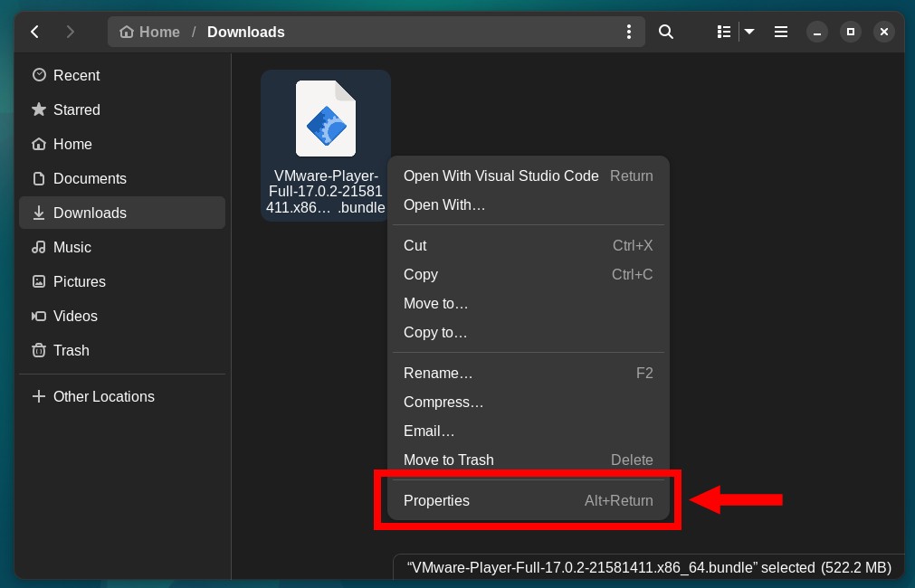Viewport: 915px width, 588px height.
Task: Open Properties from the context menu
Action: [529, 500]
